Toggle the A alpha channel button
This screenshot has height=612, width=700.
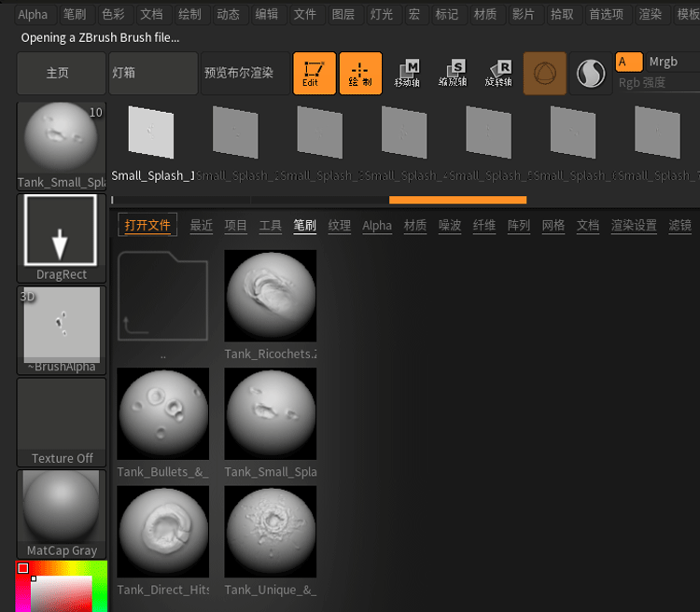[x=629, y=62]
